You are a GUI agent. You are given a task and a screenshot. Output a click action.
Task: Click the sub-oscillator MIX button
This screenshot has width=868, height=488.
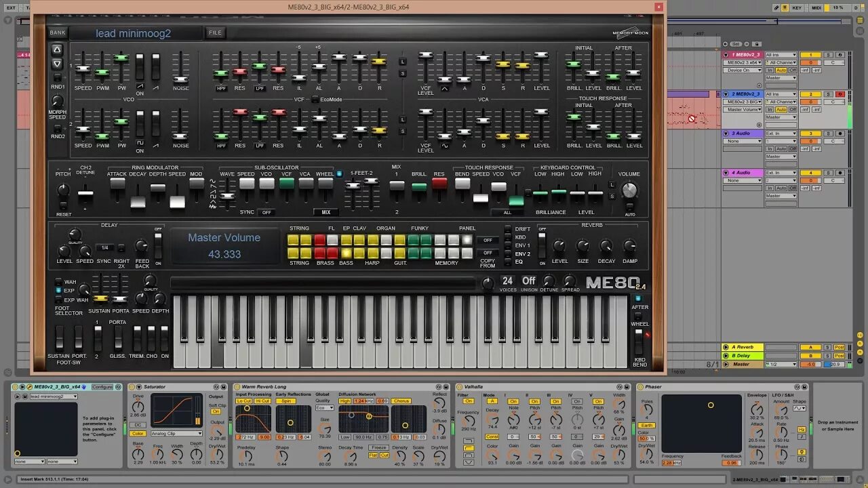coord(326,212)
